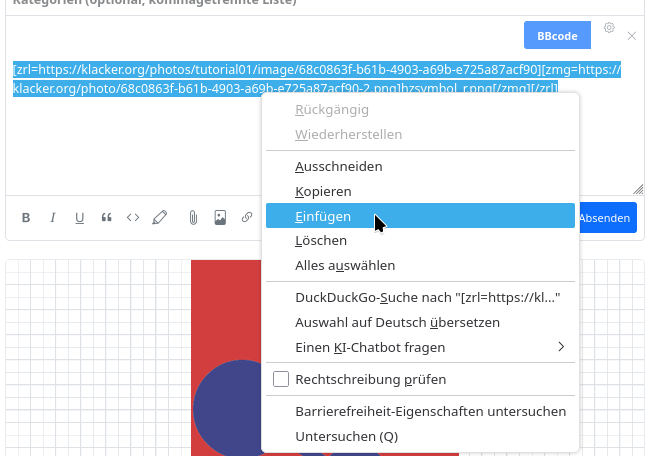Choose Ausschneiden from the context menu

click(x=420, y=167)
